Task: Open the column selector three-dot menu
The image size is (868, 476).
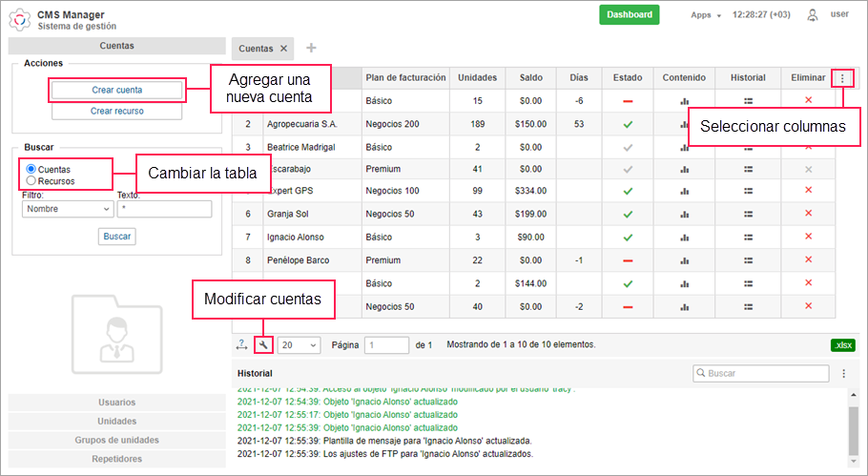Action: click(x=842, y=78)
